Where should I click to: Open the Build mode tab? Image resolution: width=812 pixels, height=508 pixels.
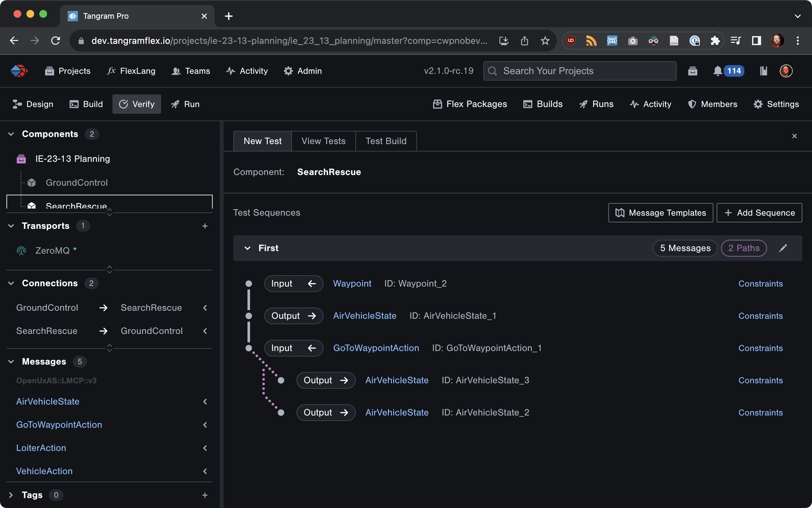point(86,104)
